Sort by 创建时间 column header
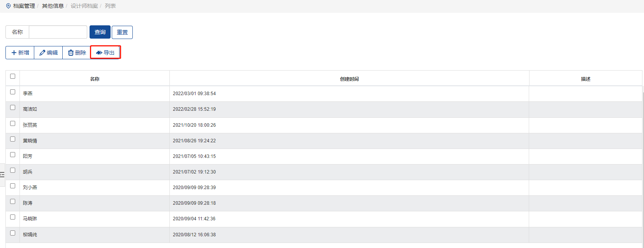The width and height of the screenshot is (644, 248). 349,79
